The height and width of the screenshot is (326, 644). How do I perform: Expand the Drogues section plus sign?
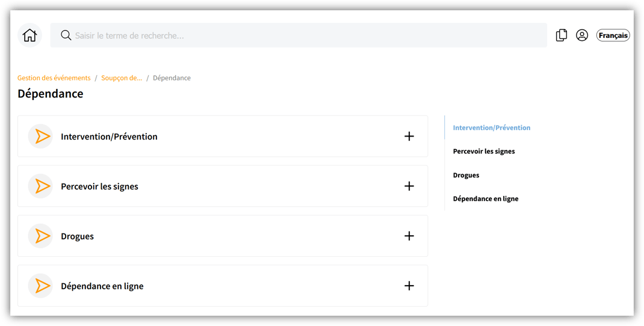coord(409,236)
